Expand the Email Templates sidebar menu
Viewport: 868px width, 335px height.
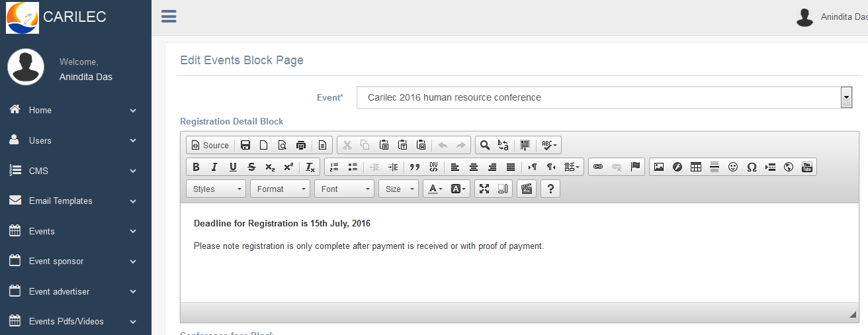[x=75, y=201]
